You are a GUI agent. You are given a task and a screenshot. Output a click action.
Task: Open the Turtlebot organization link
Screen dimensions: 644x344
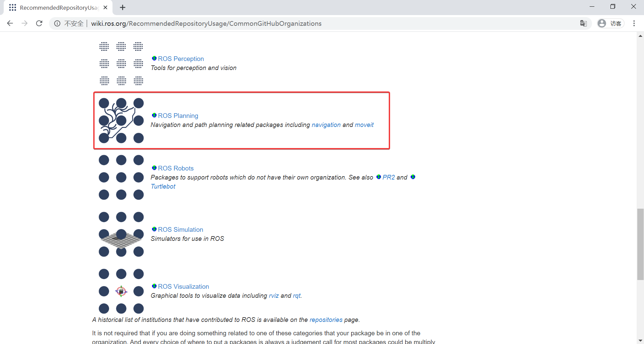point(163,186)
